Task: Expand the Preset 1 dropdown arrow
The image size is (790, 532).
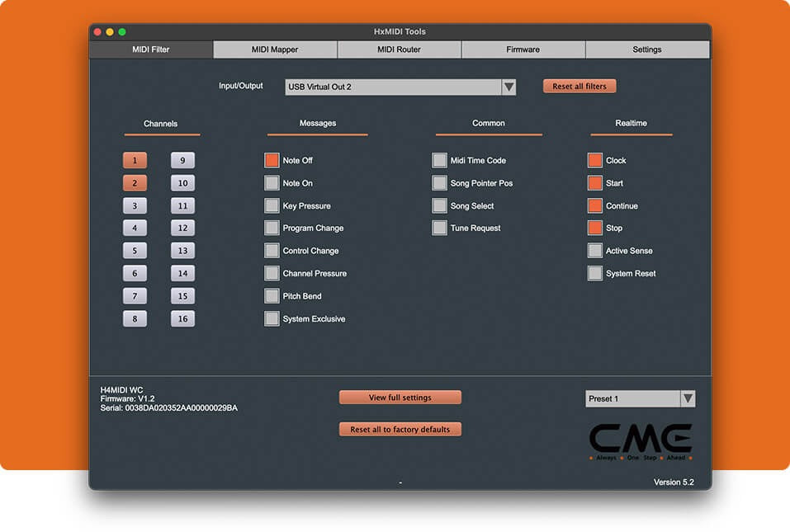Action: [x=688, y=399]
